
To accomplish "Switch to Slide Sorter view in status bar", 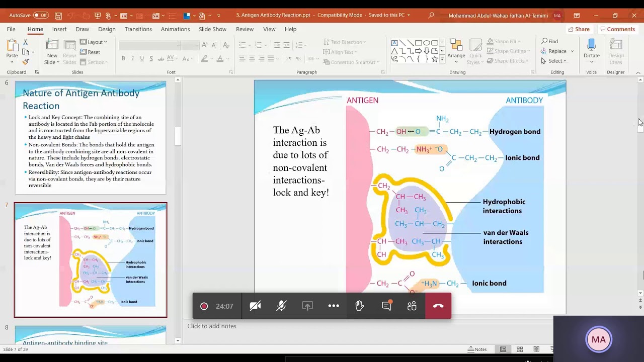I will 520,349.
